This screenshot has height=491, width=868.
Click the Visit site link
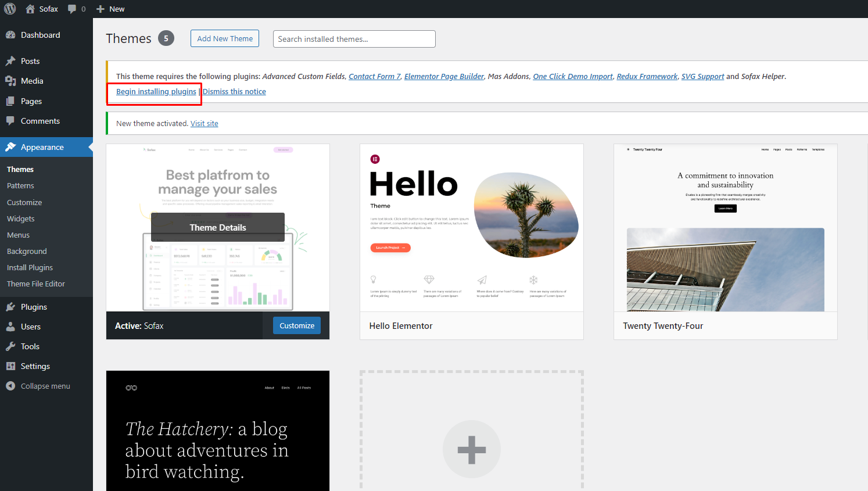tap(205, 123)
